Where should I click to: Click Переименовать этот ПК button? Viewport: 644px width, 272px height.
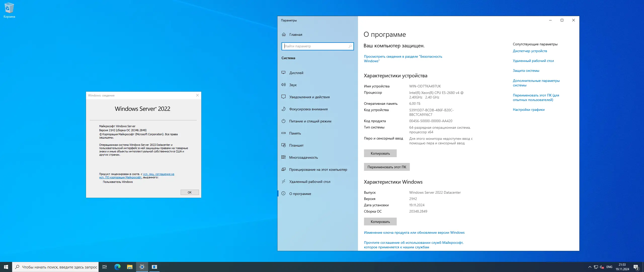[x=387, y=167]
